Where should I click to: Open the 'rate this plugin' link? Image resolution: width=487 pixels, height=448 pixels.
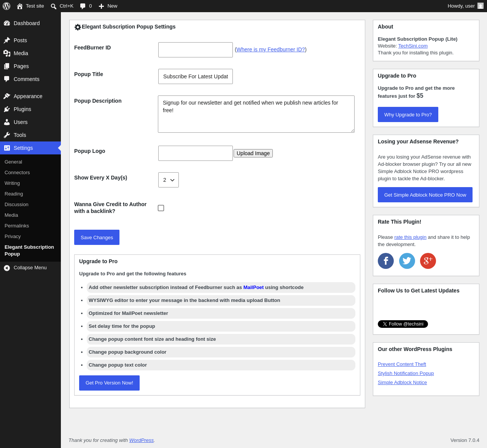[x=410, y=237]
